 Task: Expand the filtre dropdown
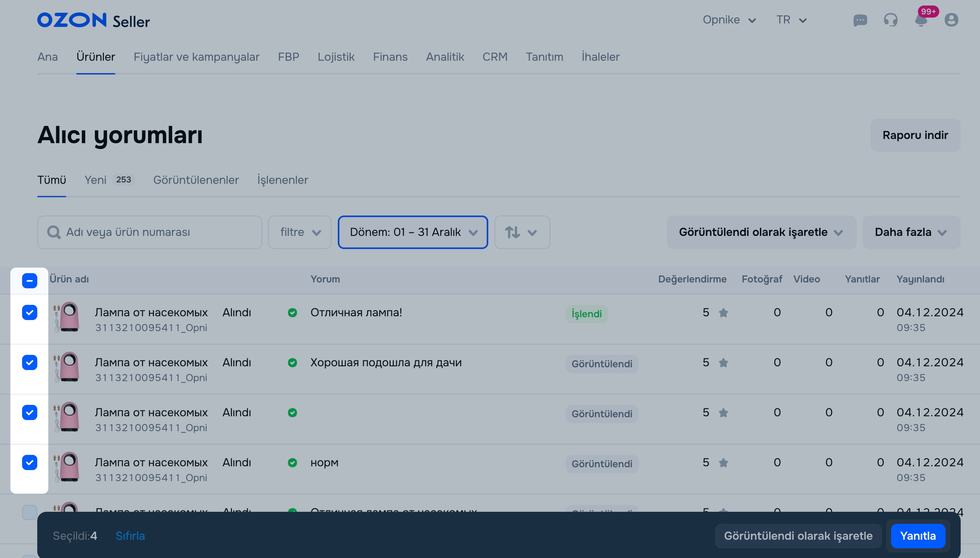tap(300, 232)
